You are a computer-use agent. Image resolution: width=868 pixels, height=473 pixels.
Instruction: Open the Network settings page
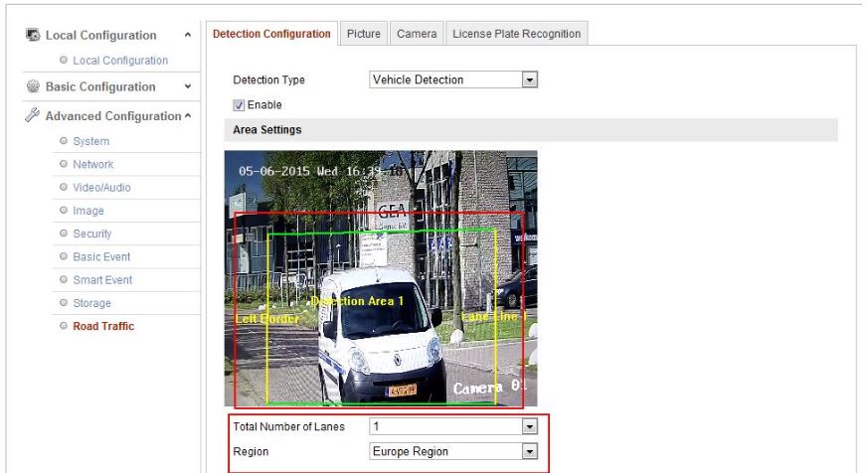click(93, 164)
